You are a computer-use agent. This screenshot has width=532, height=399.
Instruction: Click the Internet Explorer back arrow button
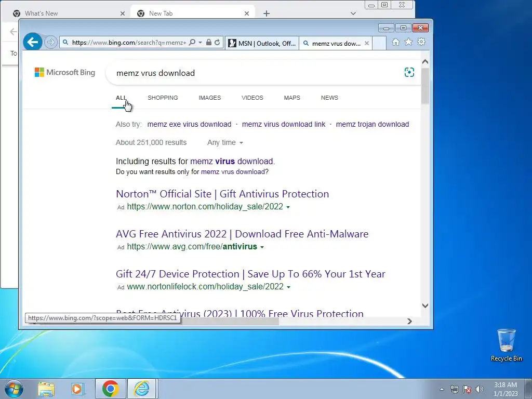(x=33, y=42)
